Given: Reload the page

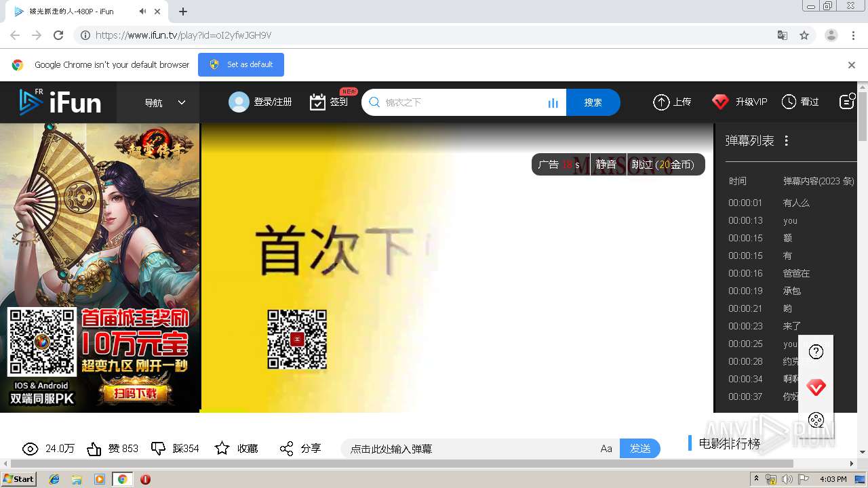Looking at the screenshot, I should [x=58, y=35].
